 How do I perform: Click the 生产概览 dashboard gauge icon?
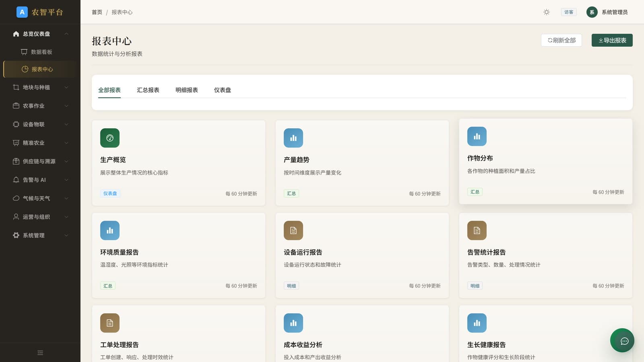(x=110, y=138)
